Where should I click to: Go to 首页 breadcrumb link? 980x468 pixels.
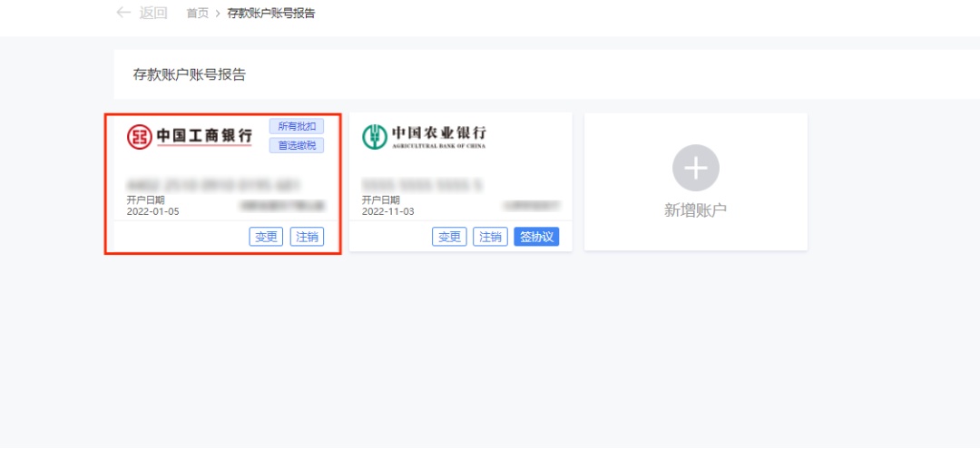point(198,13)
